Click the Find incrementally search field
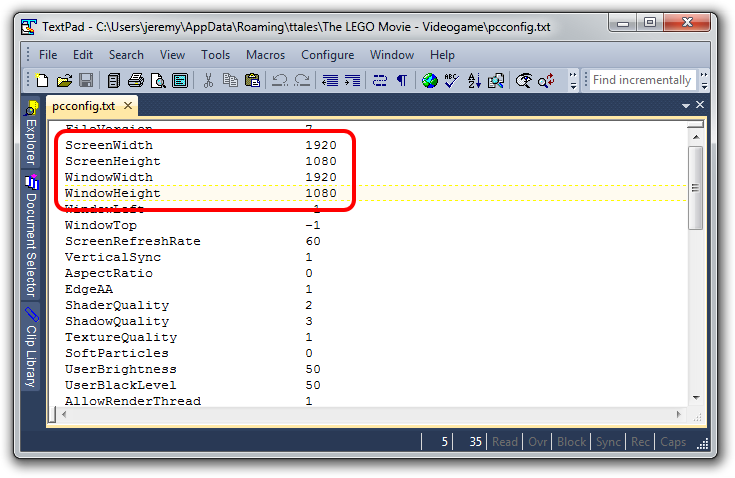Image resolution: width=735 pixels, height=478 pixels. tap(642, 80)
